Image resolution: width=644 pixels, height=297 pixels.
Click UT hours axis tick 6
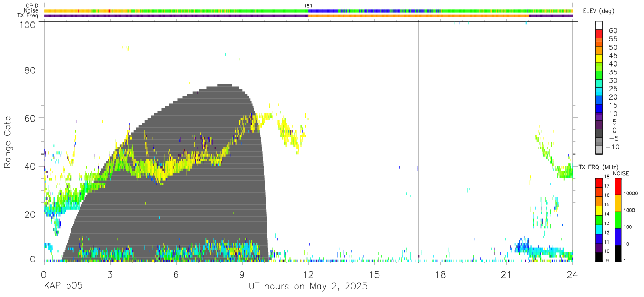[x=176, y=274]
